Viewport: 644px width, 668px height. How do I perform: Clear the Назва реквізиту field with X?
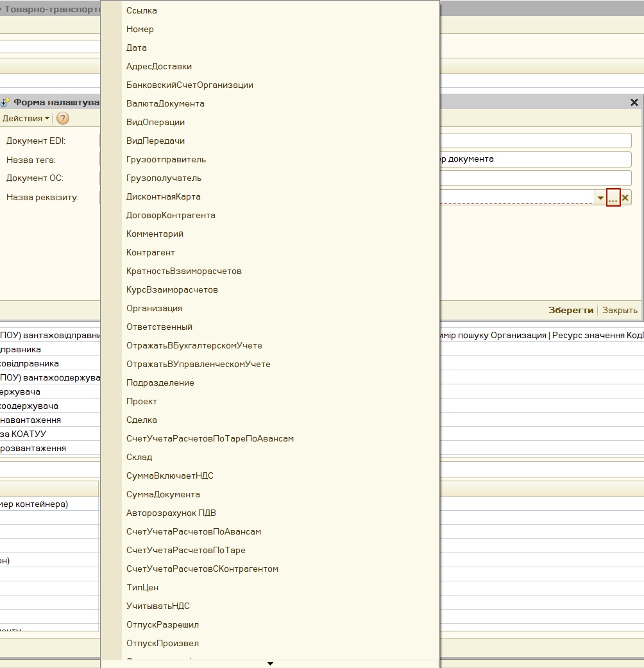click(625, 198)
